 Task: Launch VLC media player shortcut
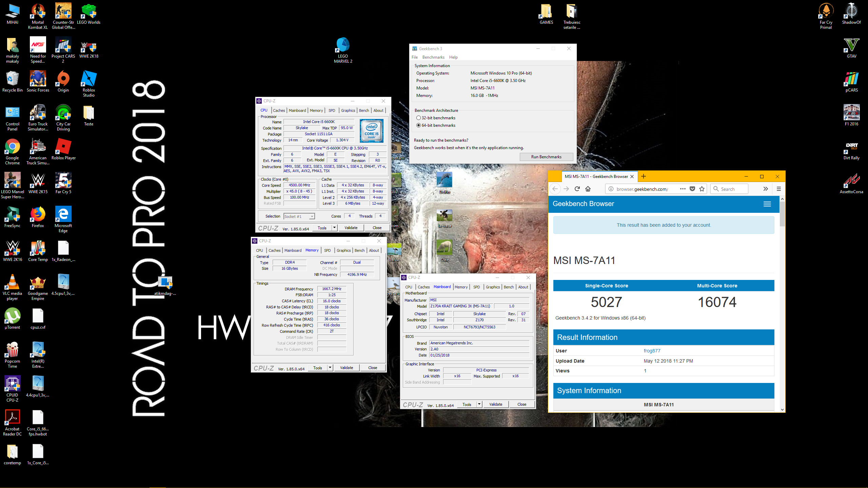click(13, 287)
